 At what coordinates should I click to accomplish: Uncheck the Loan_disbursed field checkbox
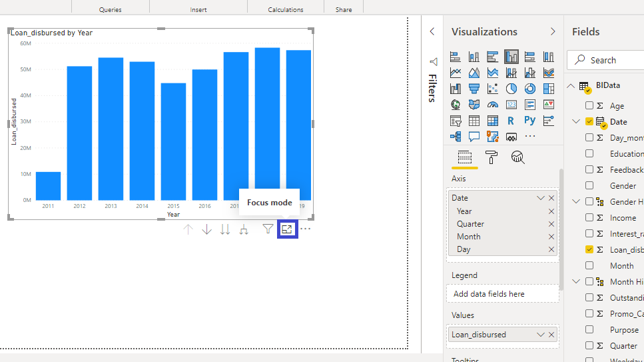tap(589, 249)
